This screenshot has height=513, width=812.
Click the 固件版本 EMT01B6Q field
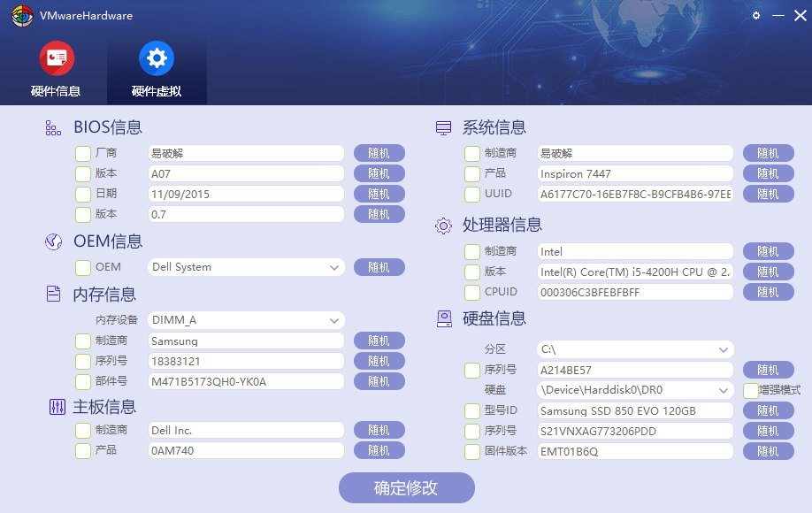635,451
